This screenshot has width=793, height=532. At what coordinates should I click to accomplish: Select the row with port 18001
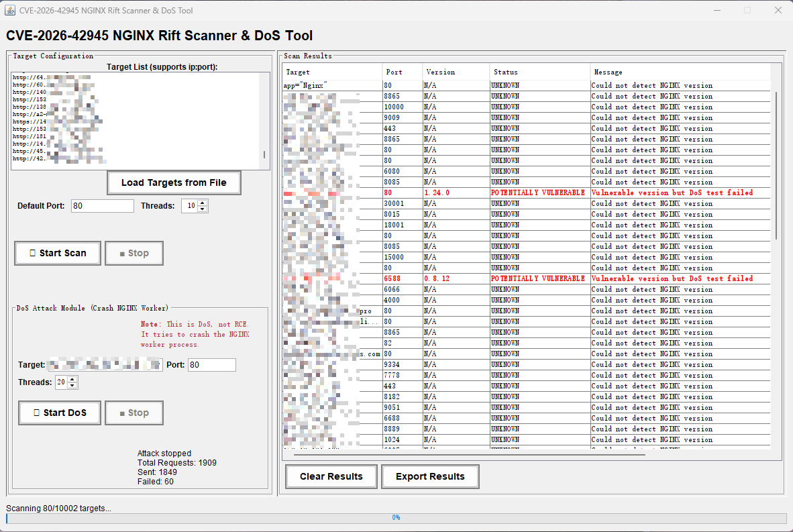coord(526,225)
